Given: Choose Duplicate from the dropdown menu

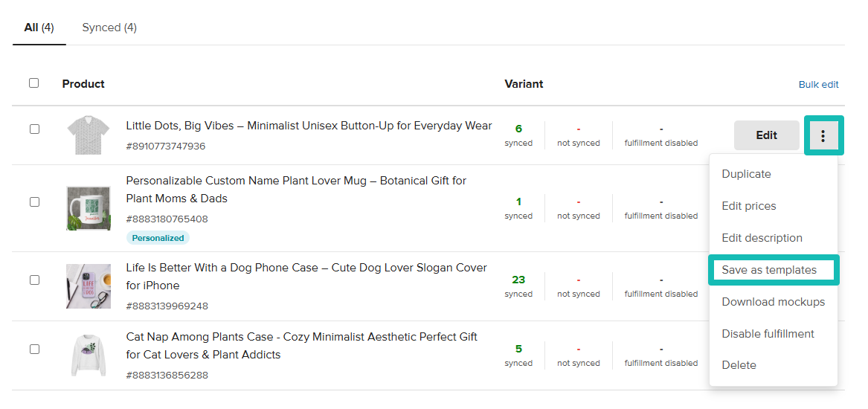Looking at the screenshot, I should click(x=746, y=174).
